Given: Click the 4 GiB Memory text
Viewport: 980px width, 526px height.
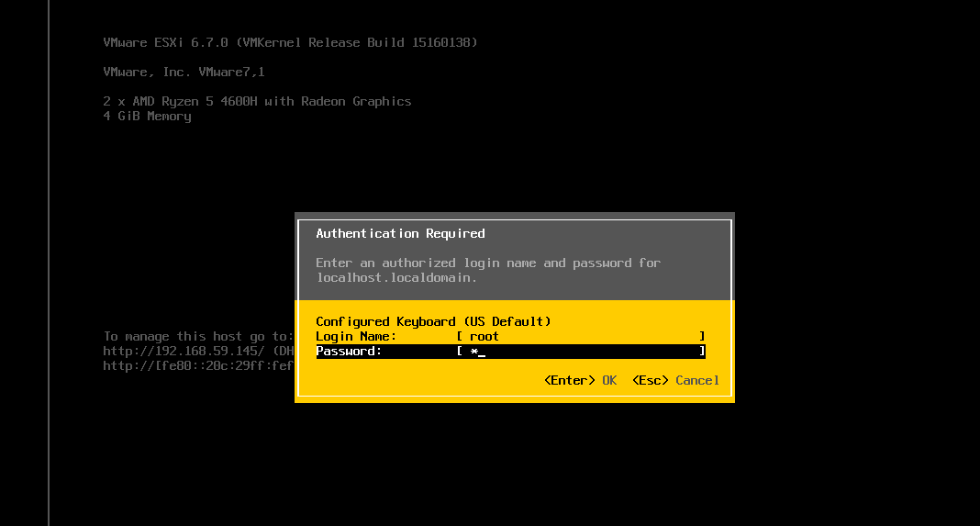Looking at the screenshot, I should tap(147, 117).
